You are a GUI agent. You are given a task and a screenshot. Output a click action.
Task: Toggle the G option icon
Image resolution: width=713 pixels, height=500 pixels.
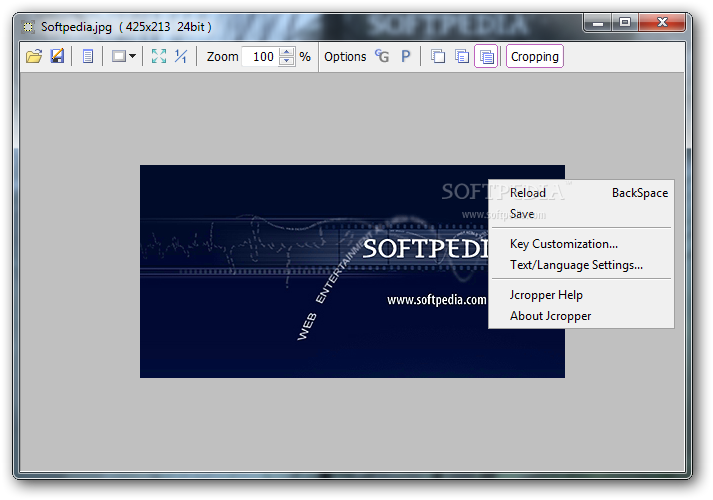pos(382,56)
